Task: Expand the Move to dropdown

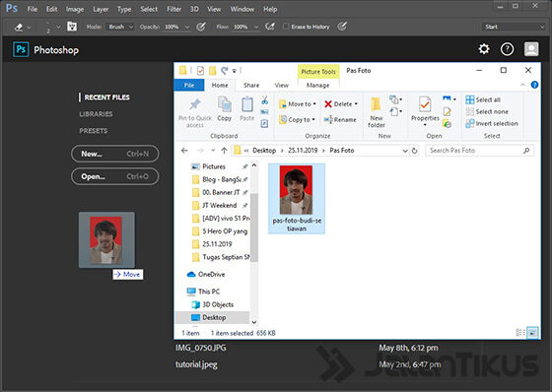Action: point(314,104)
